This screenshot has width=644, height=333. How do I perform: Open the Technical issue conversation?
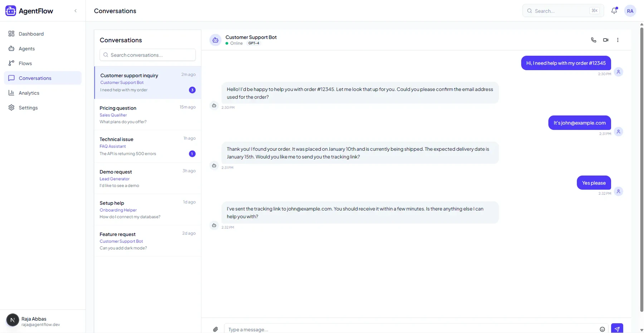148,146
